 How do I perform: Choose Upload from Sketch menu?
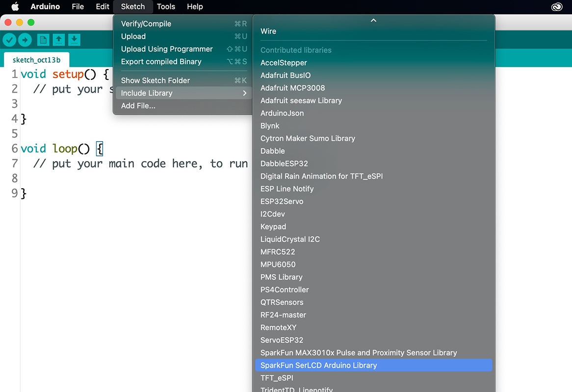183,36
